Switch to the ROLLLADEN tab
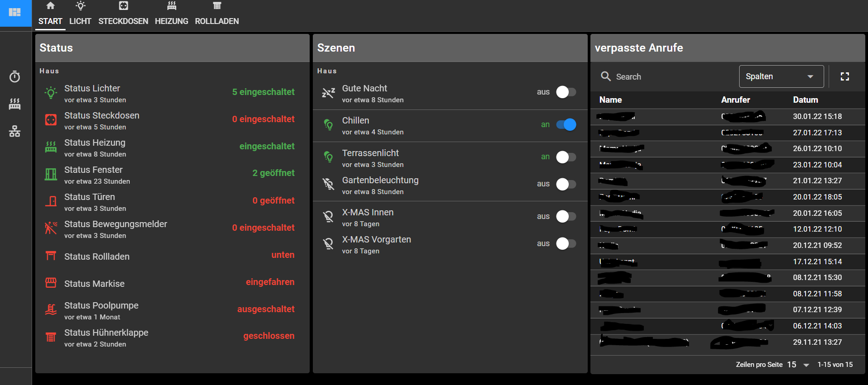This screenshot has height=385, width=868. pyautogui.click(x=217, y=15)
